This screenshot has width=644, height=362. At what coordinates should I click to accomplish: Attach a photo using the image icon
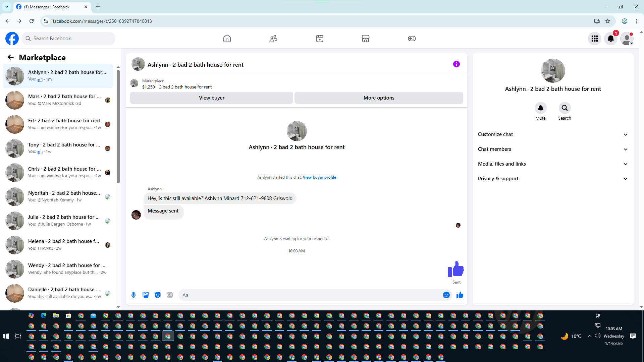146,295
